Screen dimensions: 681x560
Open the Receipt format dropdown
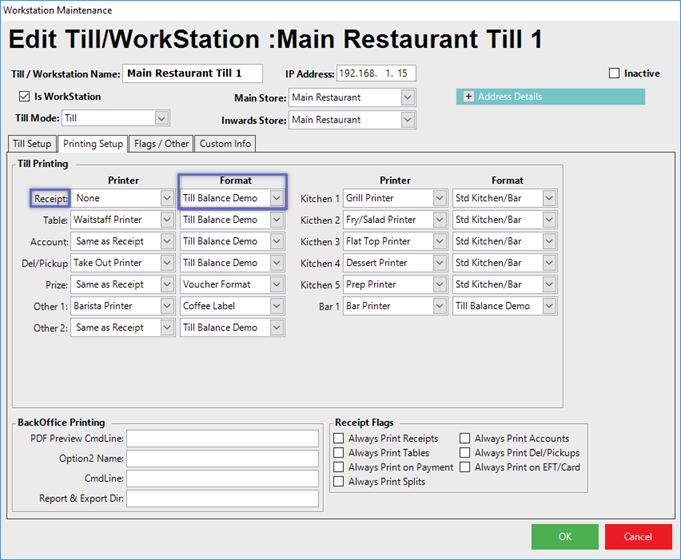point(276,198)
